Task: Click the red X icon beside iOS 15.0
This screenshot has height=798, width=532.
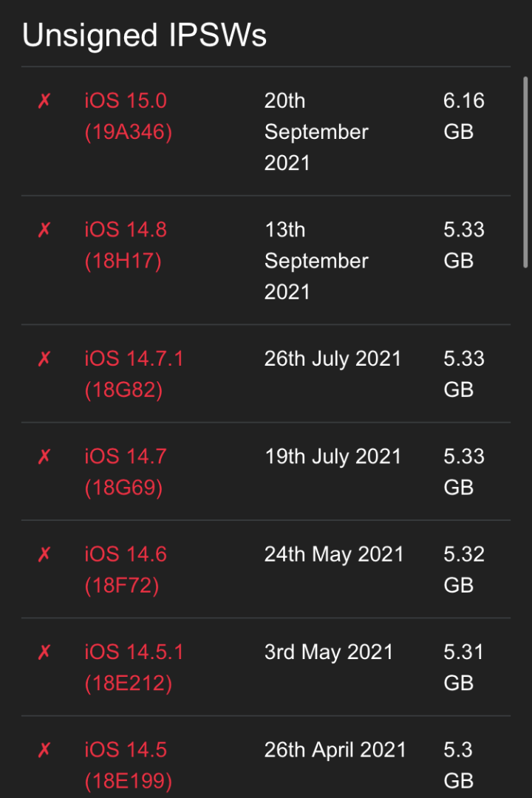Action: pyautogui.click(x=44, y=101)
